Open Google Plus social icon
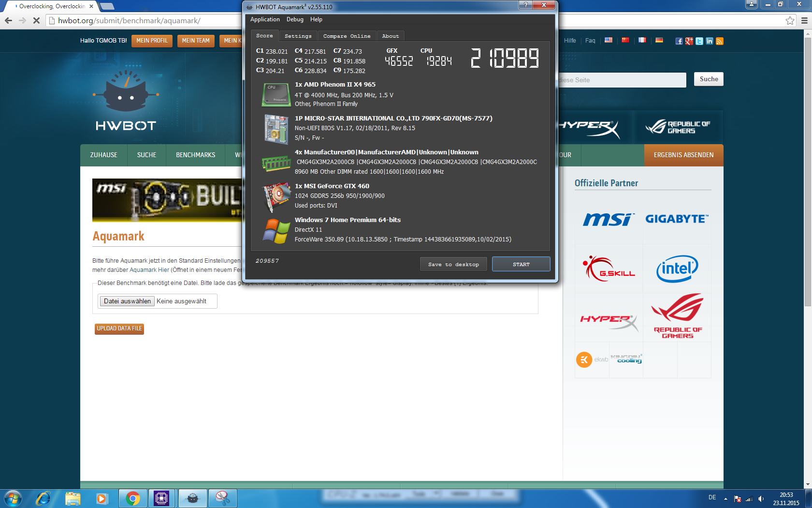 pyautogui.click(x=689, y=41)
